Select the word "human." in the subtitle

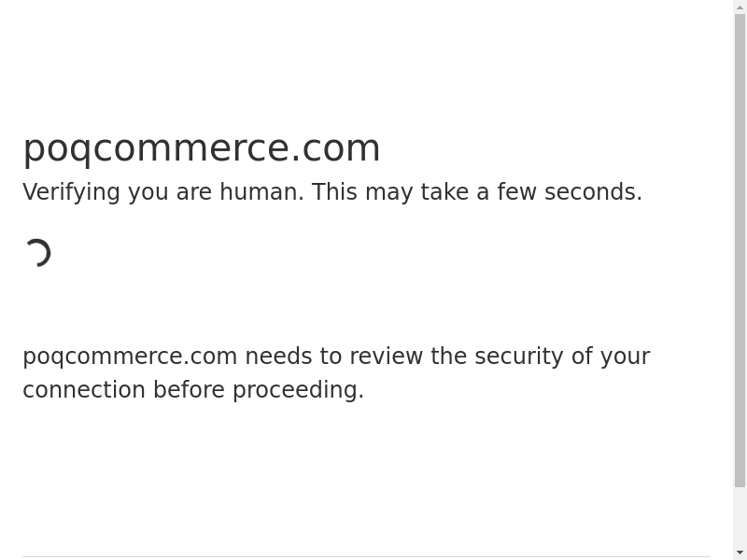(x=261, y=192)
